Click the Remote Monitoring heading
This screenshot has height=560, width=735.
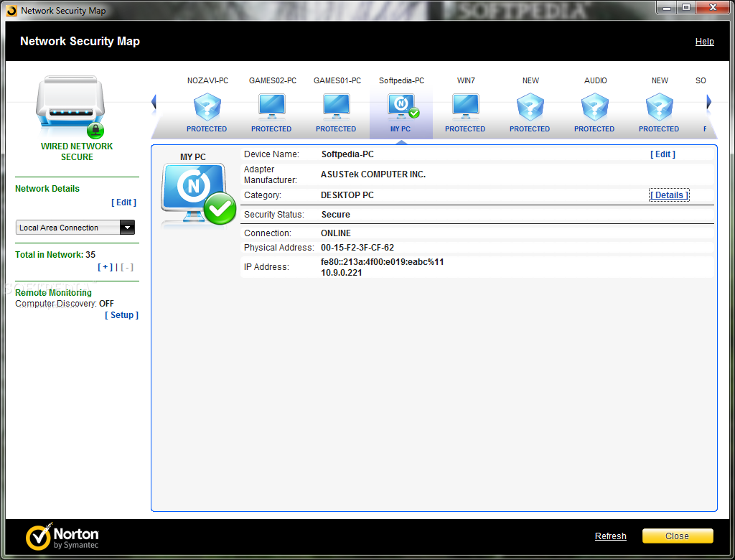pos(53,293)
